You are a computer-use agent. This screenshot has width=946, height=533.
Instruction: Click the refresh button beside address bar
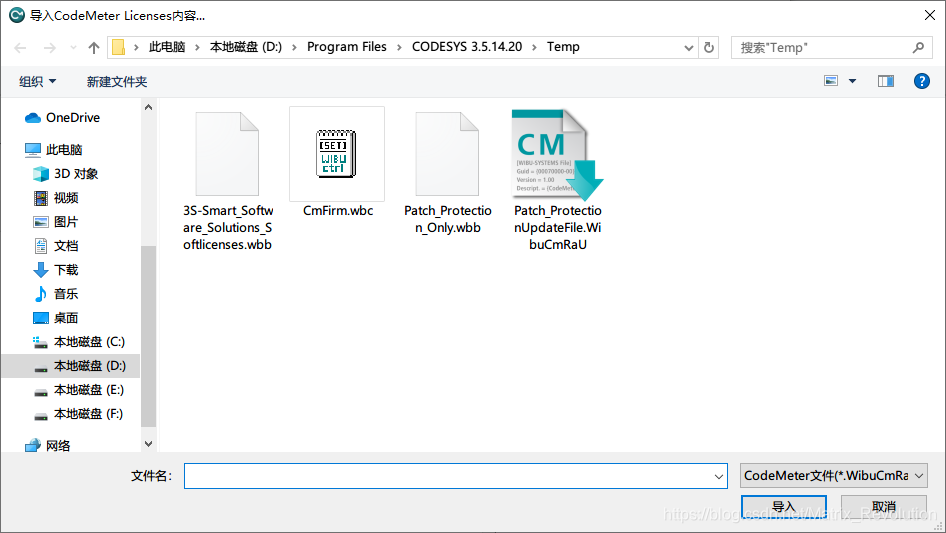click(709, 47)
